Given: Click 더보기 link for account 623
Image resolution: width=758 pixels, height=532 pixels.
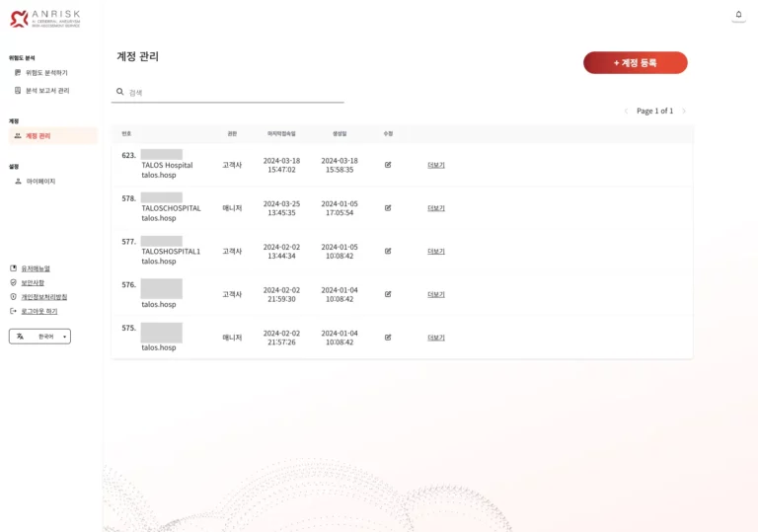Looking at the screenshot, I should 436,165.
